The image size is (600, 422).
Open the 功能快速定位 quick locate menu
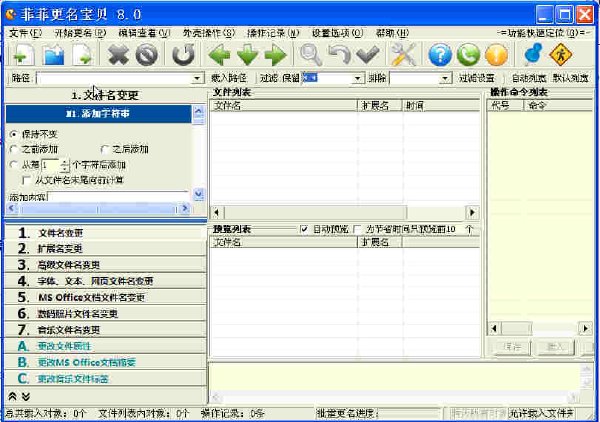point(543,33)
